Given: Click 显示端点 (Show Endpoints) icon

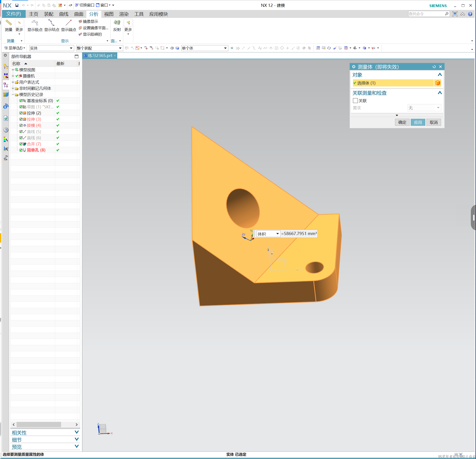Looking at the screenshot, I should pos(68,23).
